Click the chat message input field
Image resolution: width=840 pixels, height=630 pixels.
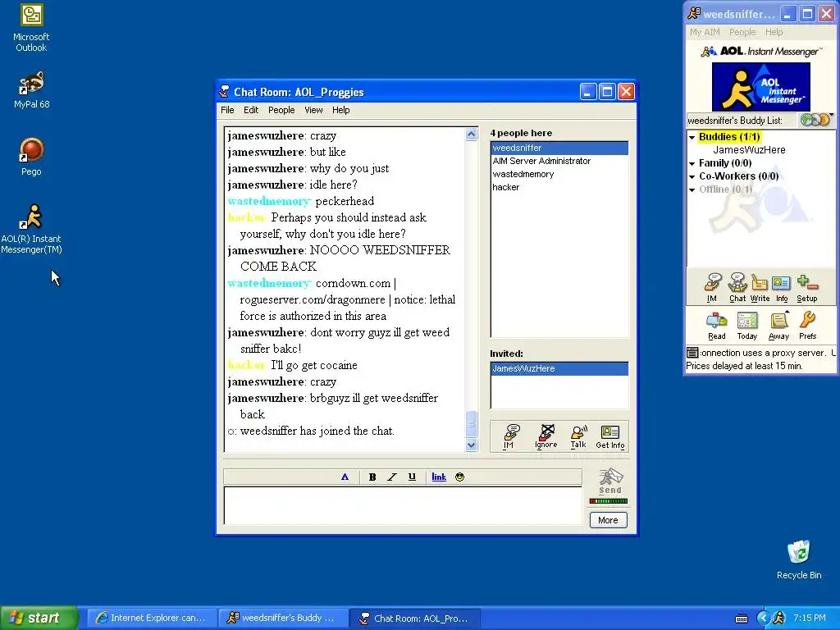pyautogui.click(x=403, y=505)
